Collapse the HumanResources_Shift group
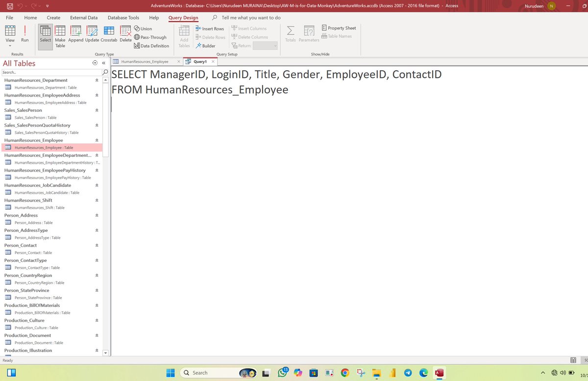588x381 pixels. point(97,201)
